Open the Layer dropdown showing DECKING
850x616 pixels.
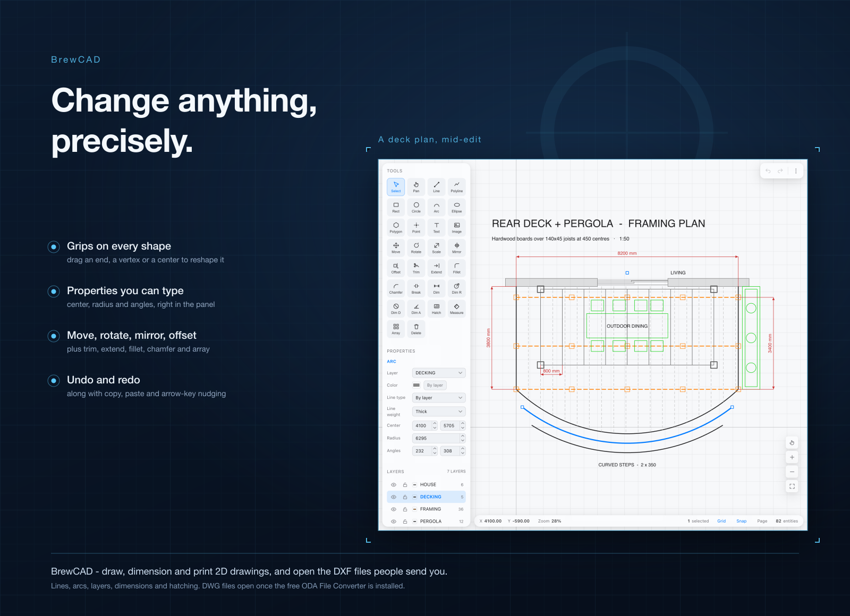point(439,373)
